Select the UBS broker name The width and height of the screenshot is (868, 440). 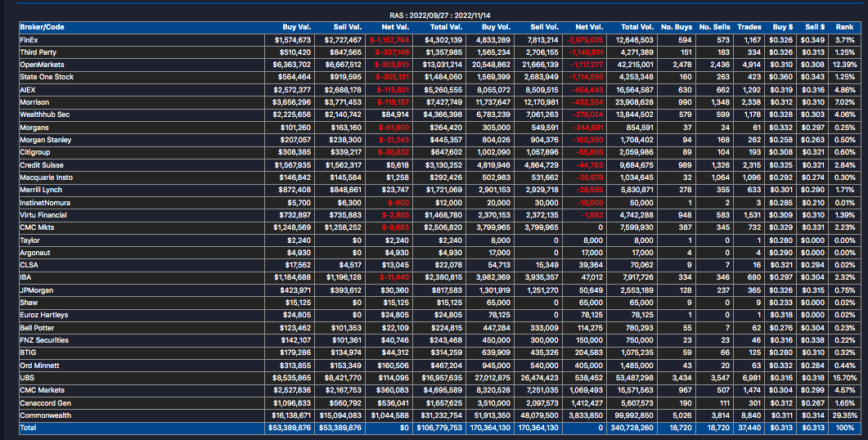[x=27, y=378]
